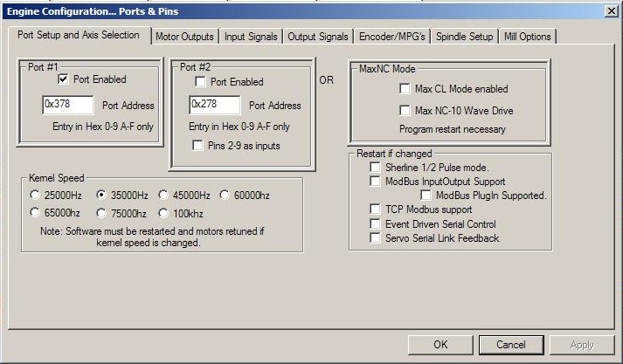623x364 pixels.
Task: Switch to the Spindle Setup tab
Action: pyautogui.click(x=464, y=37)
